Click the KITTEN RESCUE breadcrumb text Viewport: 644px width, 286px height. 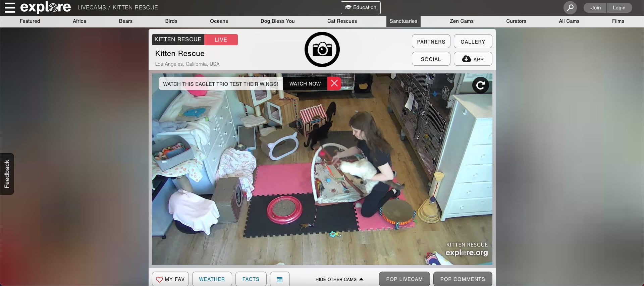point(135,7)
